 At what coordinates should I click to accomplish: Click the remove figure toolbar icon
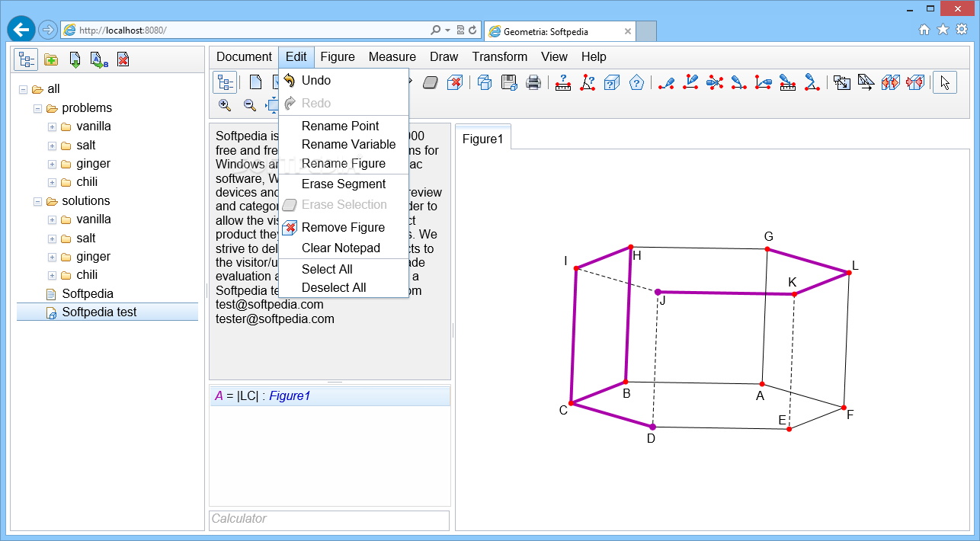tap(454, 82)
